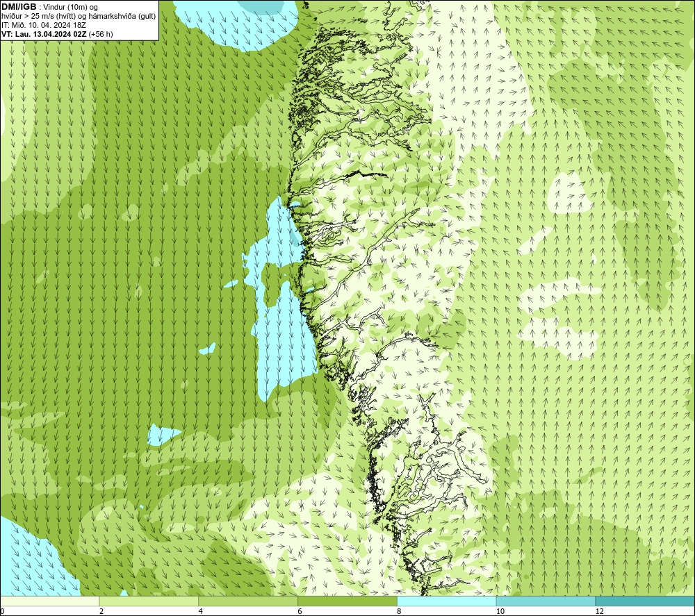695x616 pixels.
Task: Click the scale label '0'
Action: coord(2,611)
